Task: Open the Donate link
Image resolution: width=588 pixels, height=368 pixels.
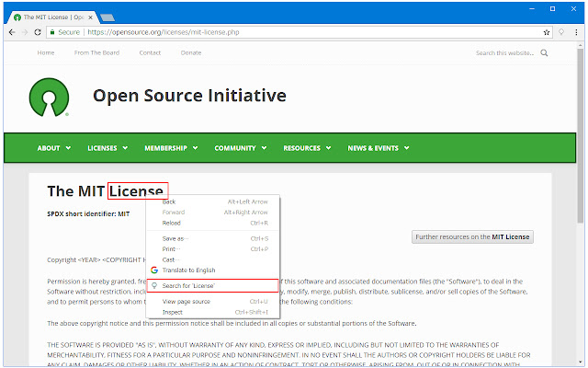Action: [x=191, y=53]
